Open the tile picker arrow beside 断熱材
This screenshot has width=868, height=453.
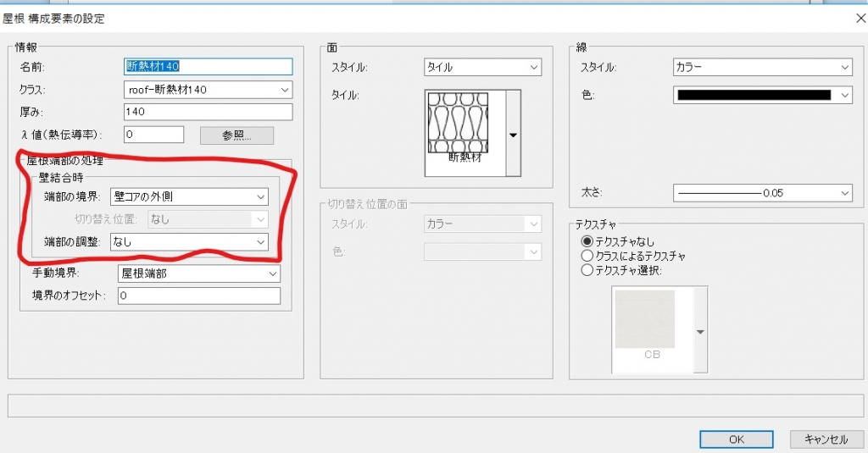tap(513, 135)
